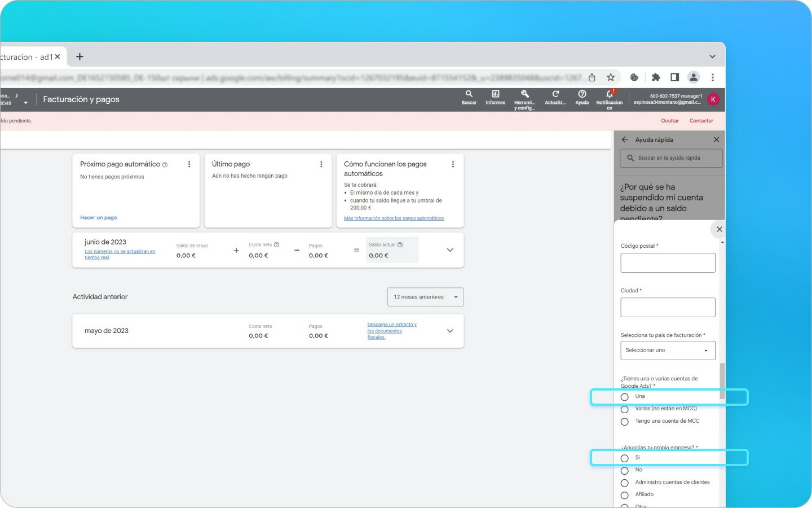
Task: Expand the junio de 2023 row
Action: point(449,250)
